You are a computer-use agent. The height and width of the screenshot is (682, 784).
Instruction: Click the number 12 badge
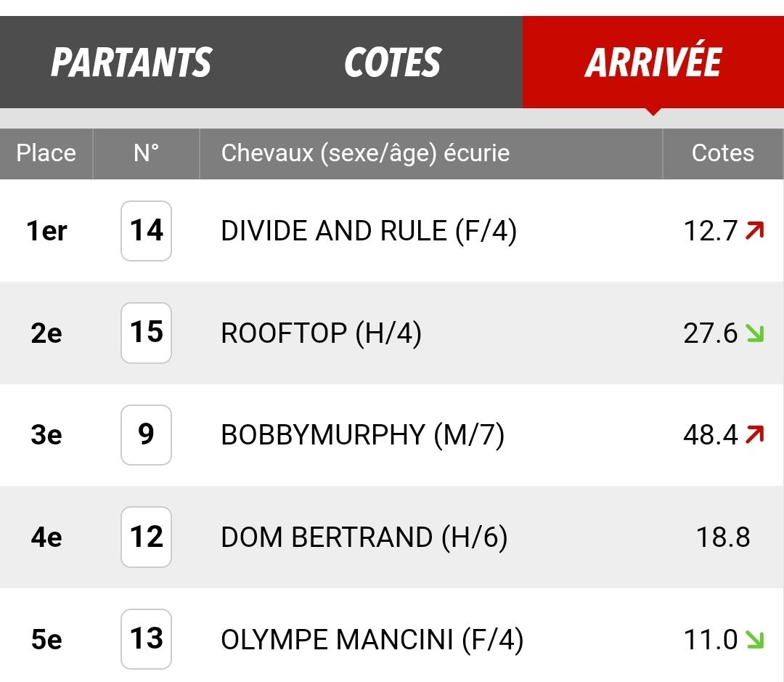[146, 537]
